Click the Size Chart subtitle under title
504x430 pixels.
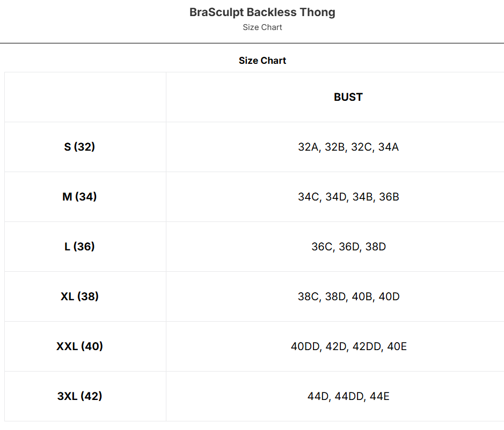pyautogui.click(x=262, y=27)
